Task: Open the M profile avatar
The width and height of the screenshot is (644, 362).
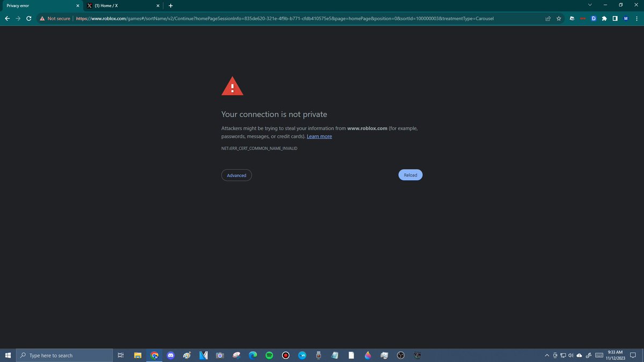Action: point(626,18)
